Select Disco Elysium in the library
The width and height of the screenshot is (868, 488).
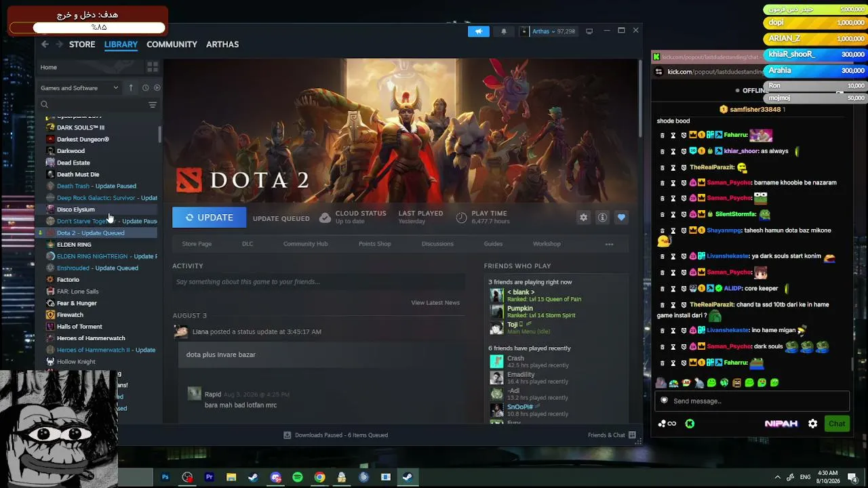75,209
